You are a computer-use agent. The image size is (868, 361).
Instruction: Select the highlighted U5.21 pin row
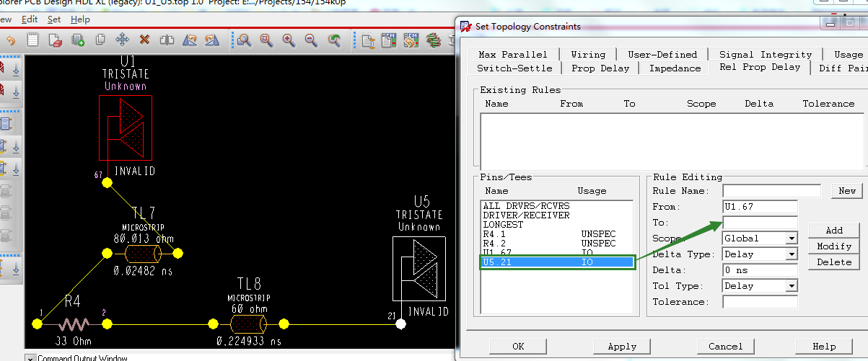point(558,263)
